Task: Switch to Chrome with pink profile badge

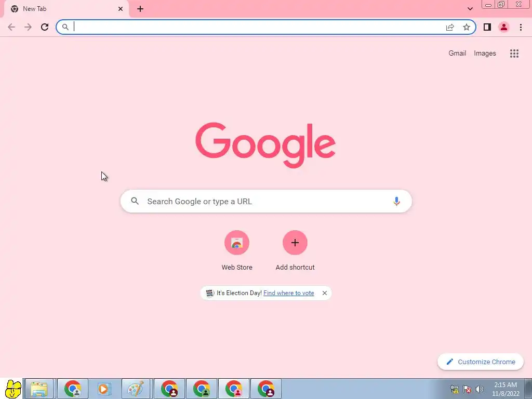Action: point(234,389)
